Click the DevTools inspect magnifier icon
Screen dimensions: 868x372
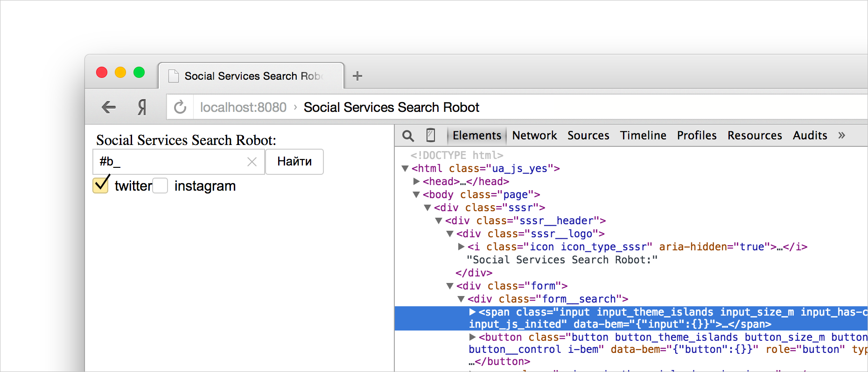[x=408, y=136]
